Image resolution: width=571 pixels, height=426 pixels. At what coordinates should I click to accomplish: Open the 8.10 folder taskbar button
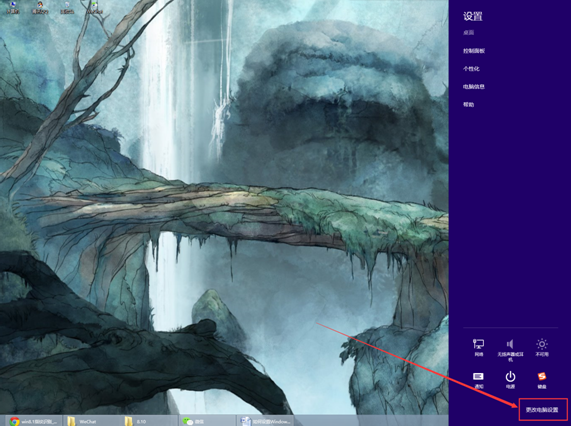point(149,421)
